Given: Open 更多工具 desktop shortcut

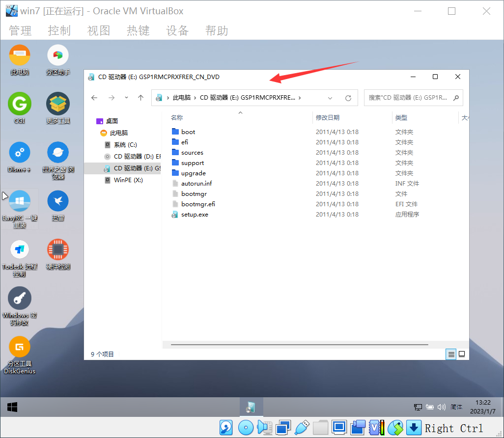Looking at the screenshot, I should tap(58, 108).
